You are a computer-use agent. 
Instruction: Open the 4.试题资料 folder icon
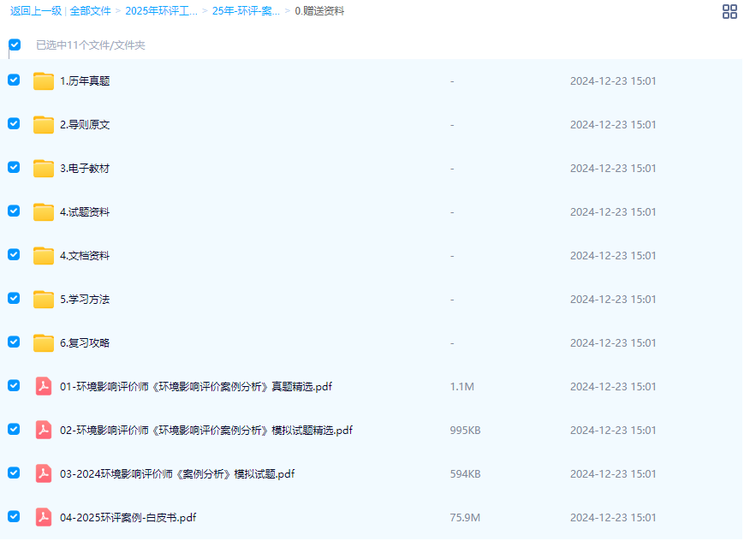(x=44, y=212)
